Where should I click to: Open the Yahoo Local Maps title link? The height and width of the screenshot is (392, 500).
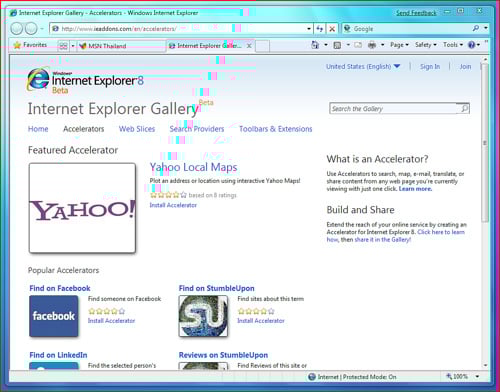point(193,167)
